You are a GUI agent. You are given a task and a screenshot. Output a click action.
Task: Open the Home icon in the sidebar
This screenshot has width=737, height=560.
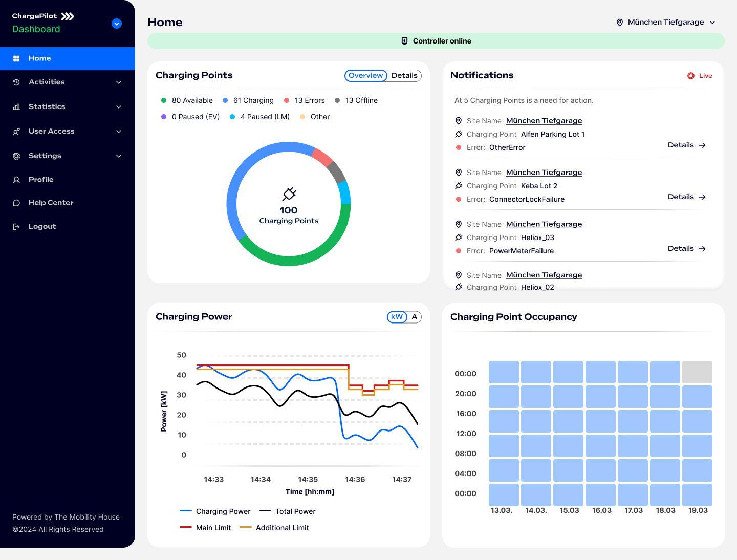17,58
